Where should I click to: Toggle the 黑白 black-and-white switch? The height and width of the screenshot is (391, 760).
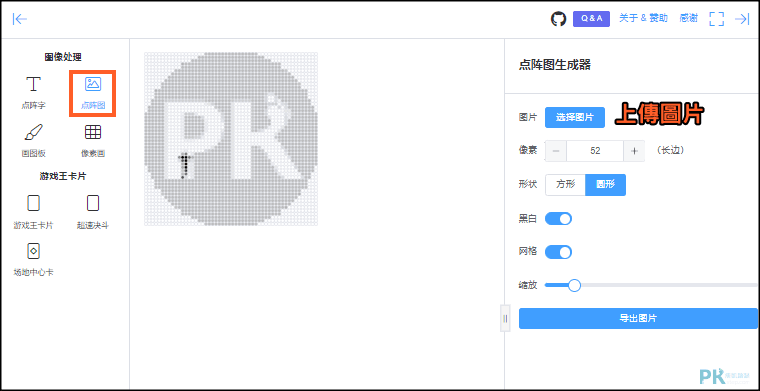coord(558,219)
